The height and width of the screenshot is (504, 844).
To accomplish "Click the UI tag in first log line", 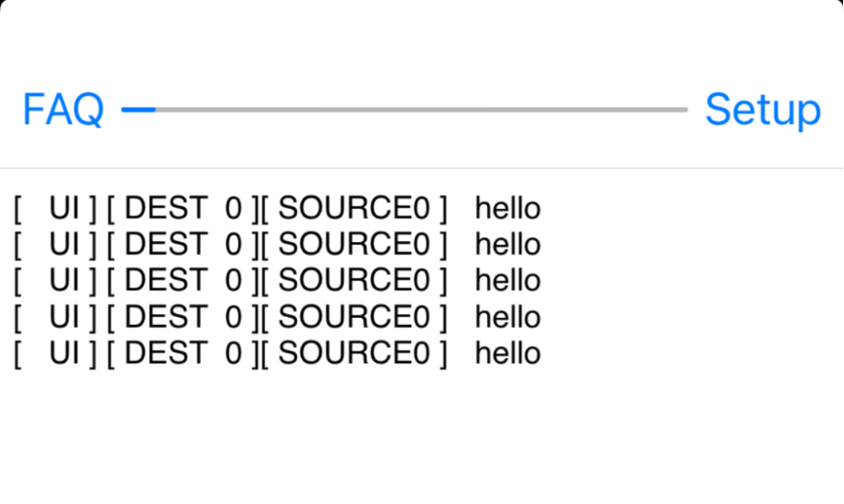I will point(56,209).
